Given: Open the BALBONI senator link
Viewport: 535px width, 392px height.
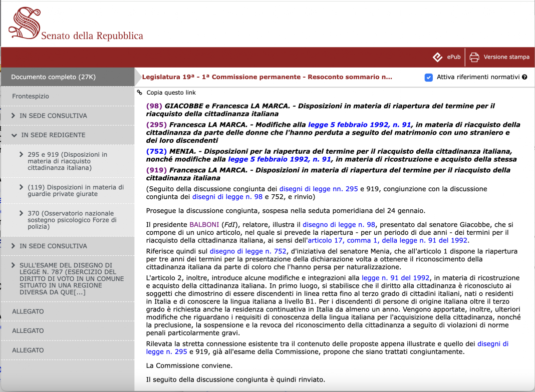Looking at the screenshot, I should coord(204,225).
